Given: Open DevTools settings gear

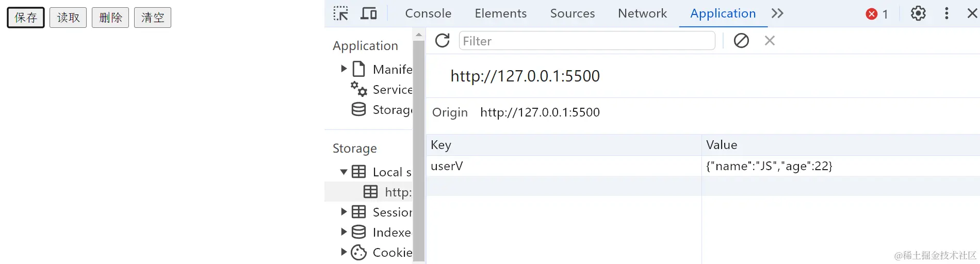Looking at the screenshot, I should pyautogui.click(x=918, y=13).
